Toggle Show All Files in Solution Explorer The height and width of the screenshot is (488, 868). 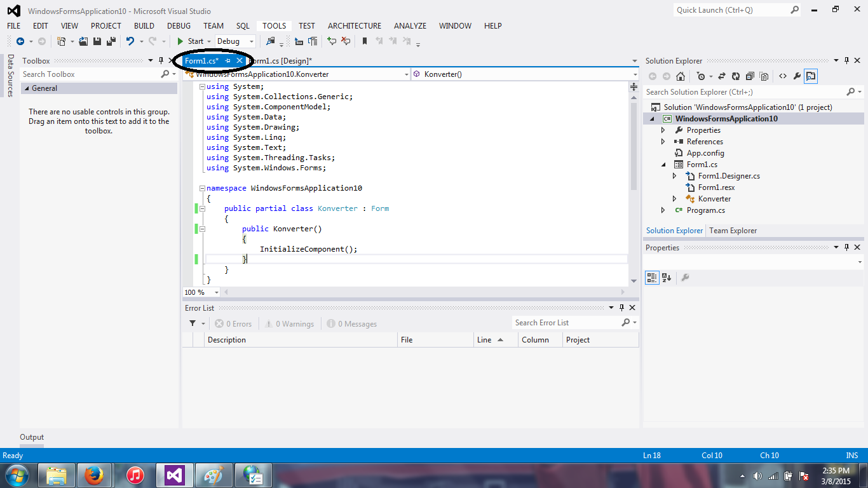tap(764, 76)
